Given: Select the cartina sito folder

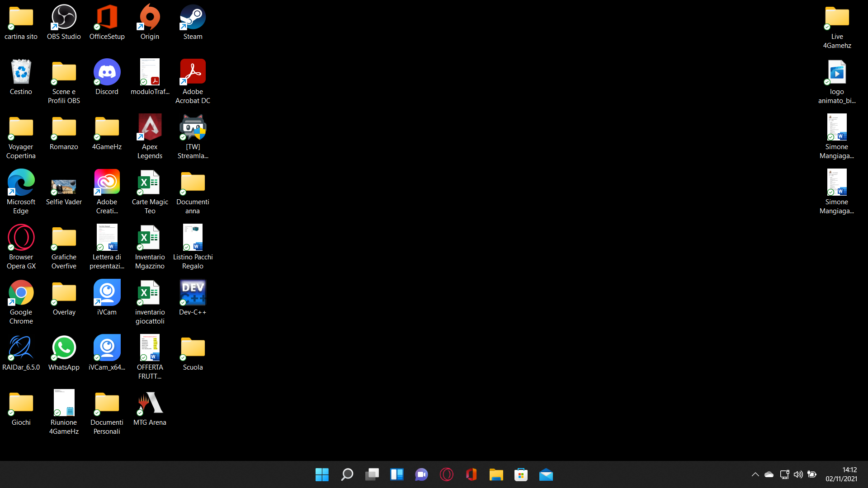Looking at the screenshot, I should coord(21,23).
